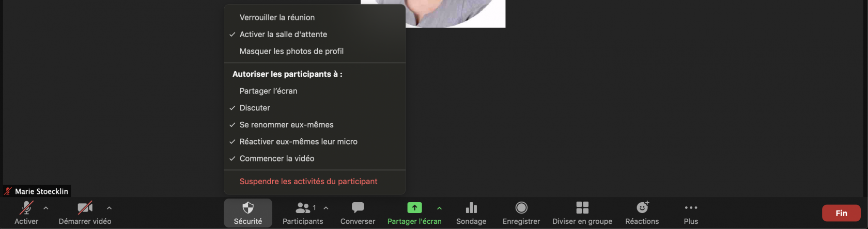Image resolution: width=868 pixels, height=229 pixels.
Task: Expand video options arrow beside Démarrer vidéo
Action: coord(109,208)
